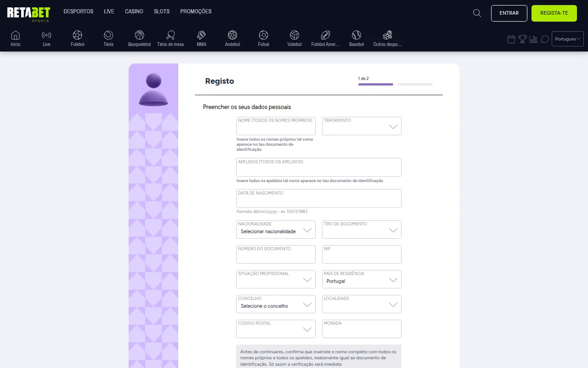Open the Desportos menu
The height and width of the screenshot is (368, 588).
(x=79, y=11)
